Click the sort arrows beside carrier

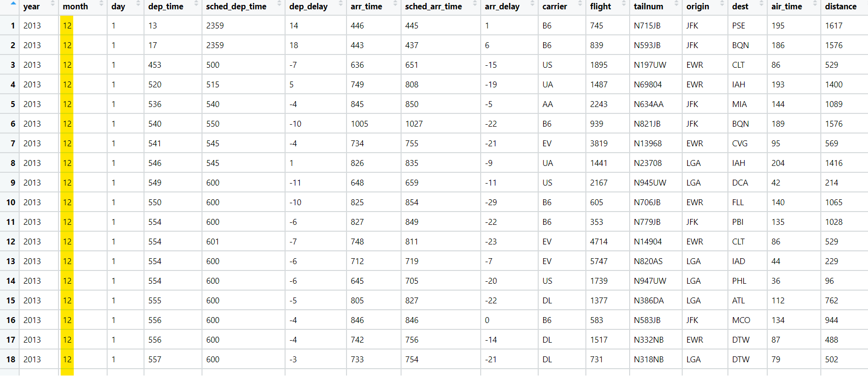point(580,3)
